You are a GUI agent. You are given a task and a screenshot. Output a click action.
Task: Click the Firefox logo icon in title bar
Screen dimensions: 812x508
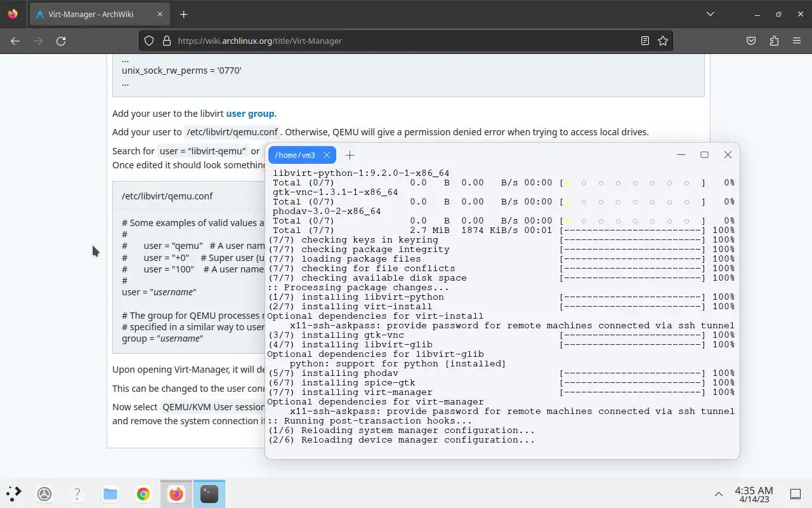point(13,14)
